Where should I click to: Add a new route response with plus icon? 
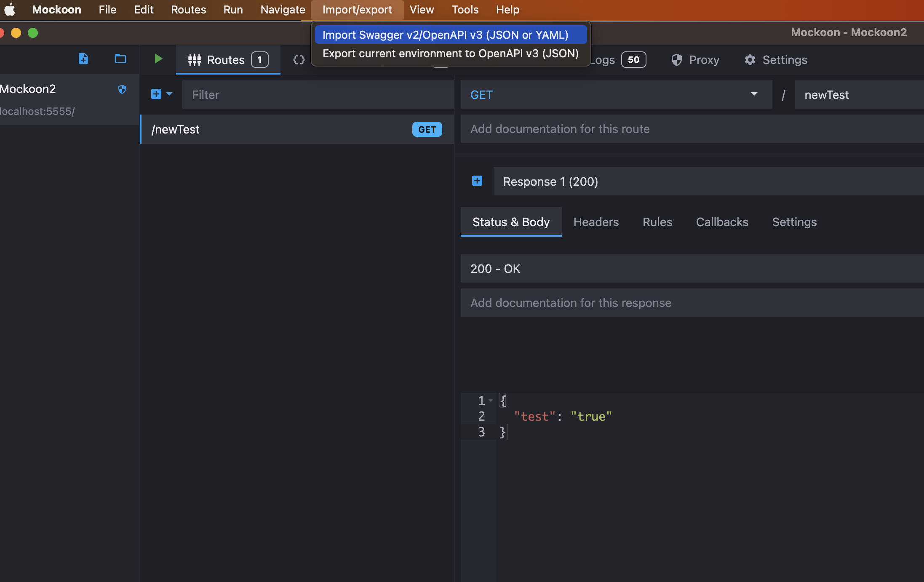coord(477,181)
